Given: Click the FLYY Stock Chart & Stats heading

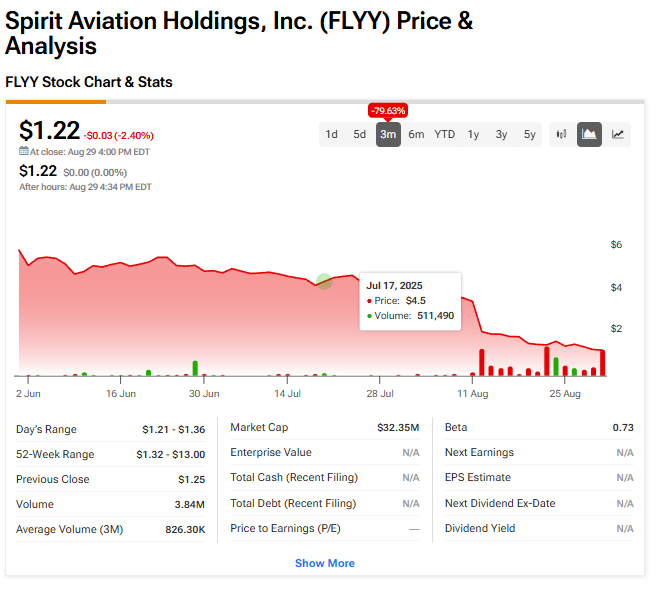Looking at the screenshot, I should (x=89, y=82).
